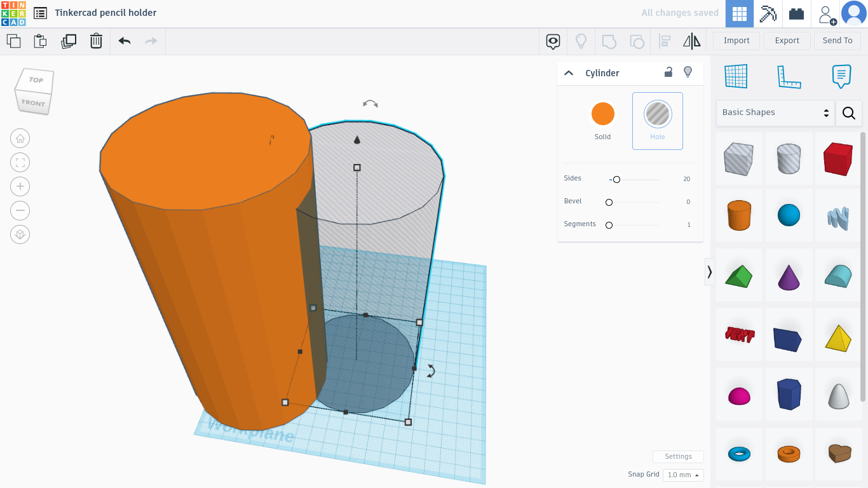Pick the striped Box hole shape

[x=739, y=158]
